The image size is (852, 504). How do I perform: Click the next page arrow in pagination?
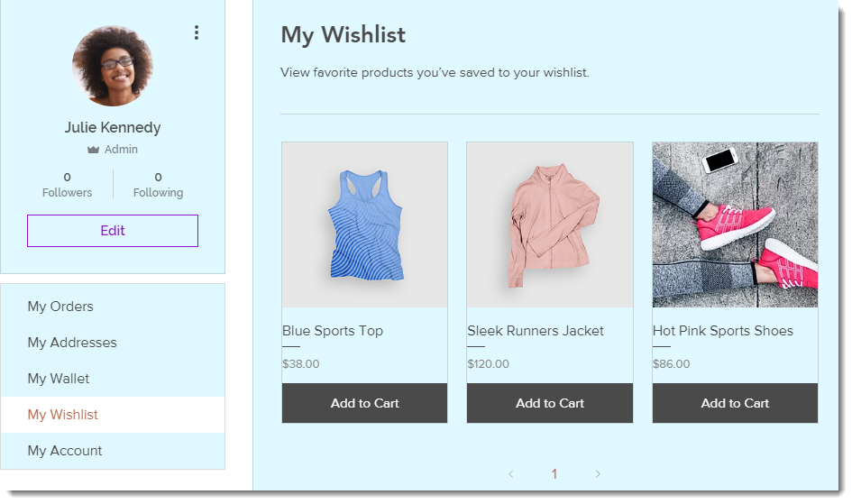pyautogui.click(x=598, y=474)
